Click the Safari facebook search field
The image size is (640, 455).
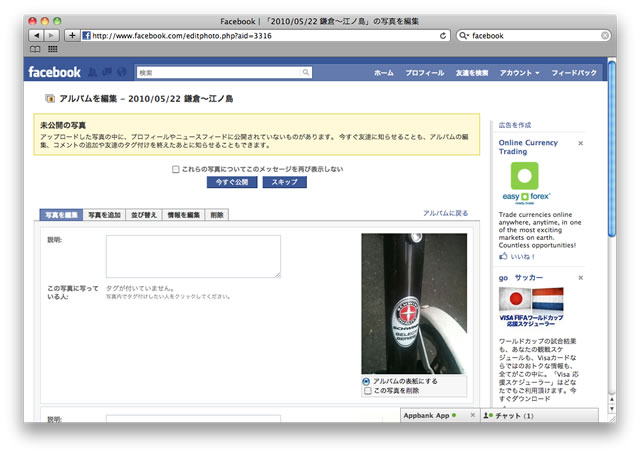click(534, 36)
